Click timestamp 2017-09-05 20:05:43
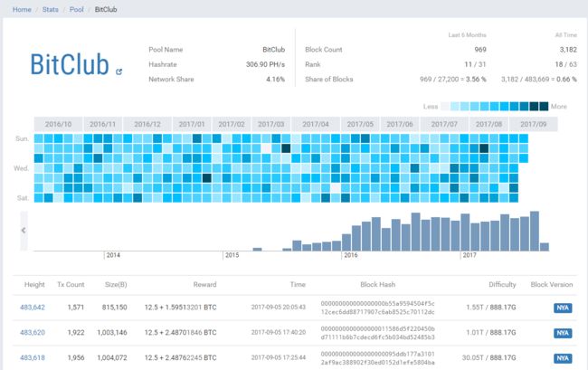Screen dimensions: 588x370 279,308
